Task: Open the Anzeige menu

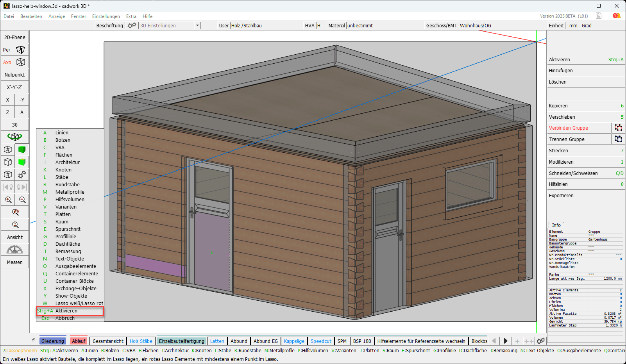Action: (57, 16)
